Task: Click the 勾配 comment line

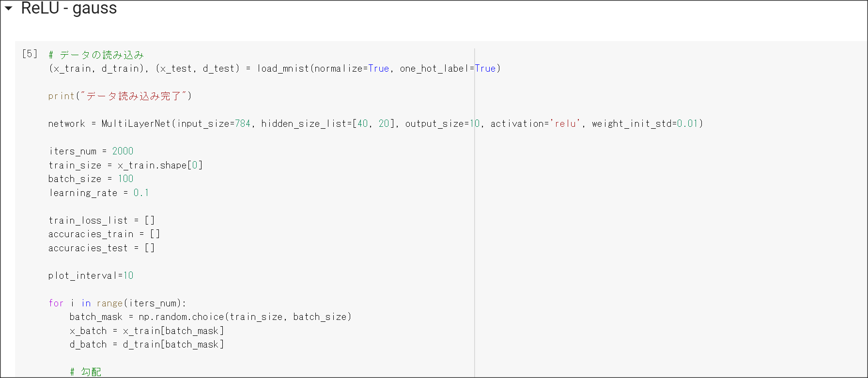Action: pyautogui.click(x=85, y=372)
